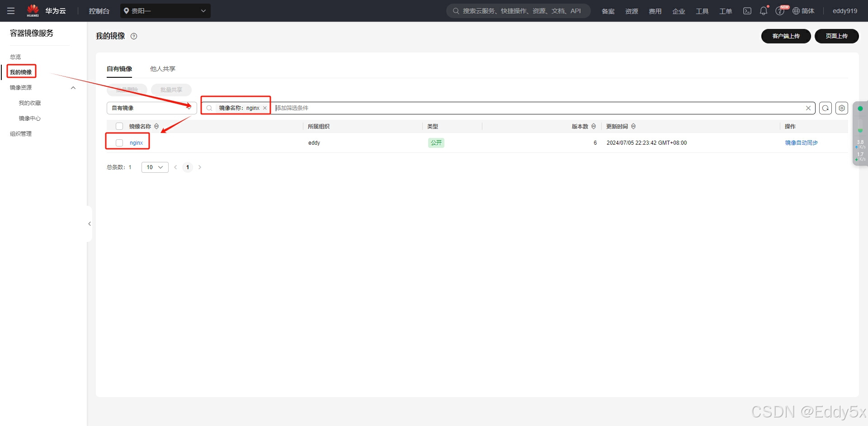
Task: Go to the next page arrow
Action: (x=200, y=167)
